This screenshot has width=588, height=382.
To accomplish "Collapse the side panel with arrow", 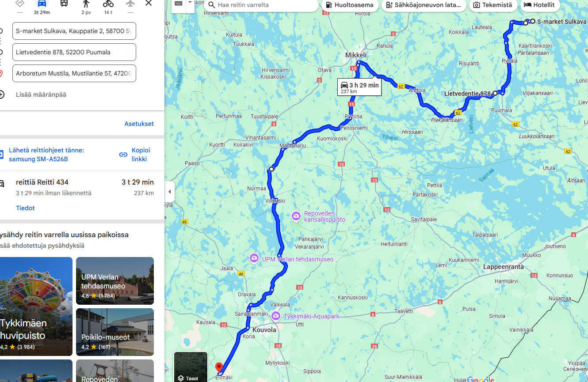I will tap(170, 192).
